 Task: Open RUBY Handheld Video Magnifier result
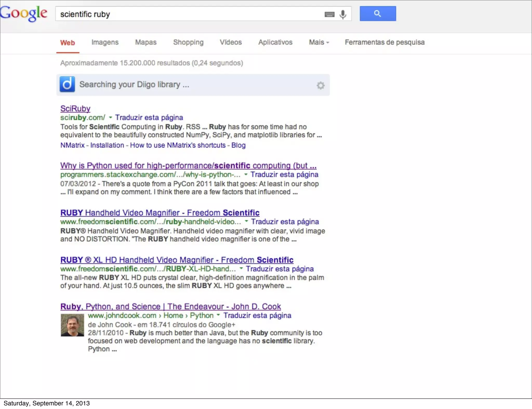pos(160,213)
